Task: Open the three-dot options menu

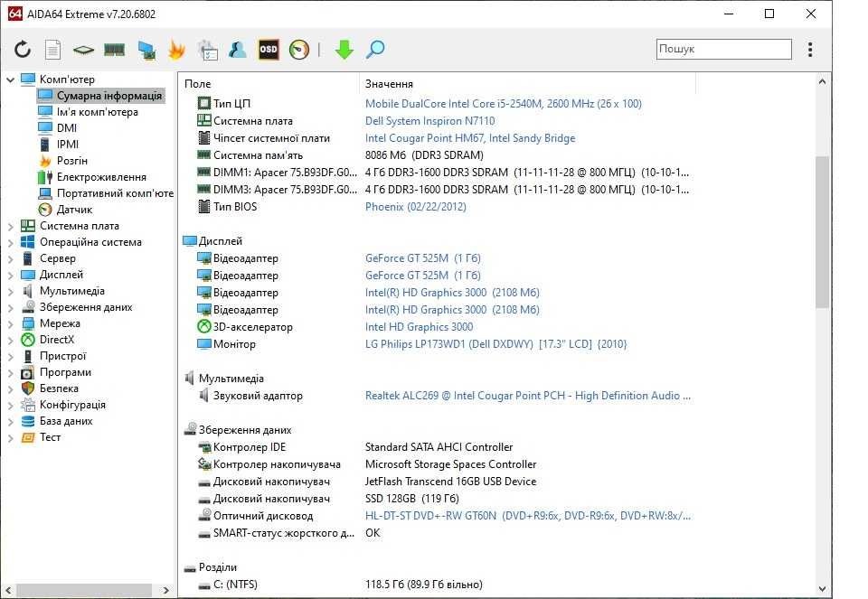Action: pyautogui.click(x=810, y=50)
